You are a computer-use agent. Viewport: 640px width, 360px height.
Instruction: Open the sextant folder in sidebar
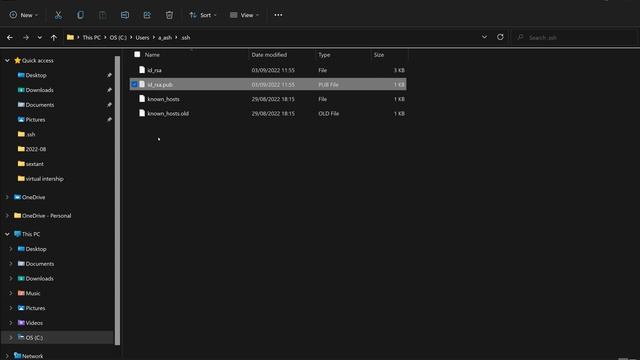[x=34, y=164]
